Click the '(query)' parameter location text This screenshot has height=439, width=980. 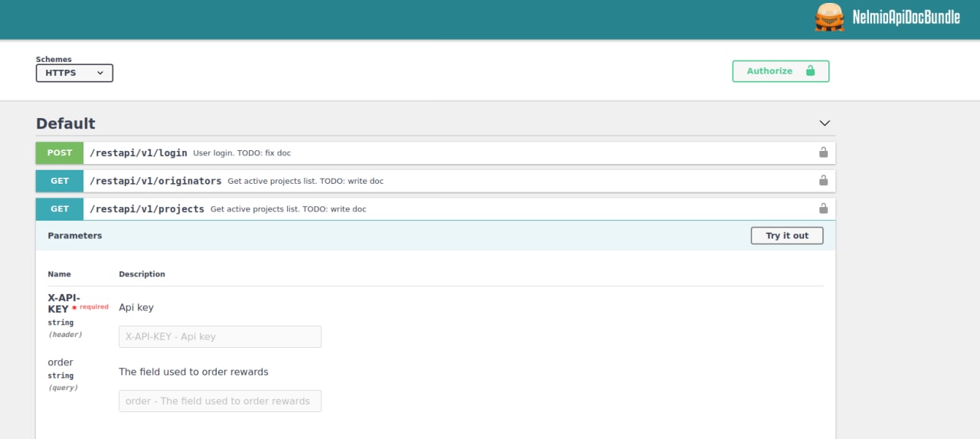click(63, 387)
